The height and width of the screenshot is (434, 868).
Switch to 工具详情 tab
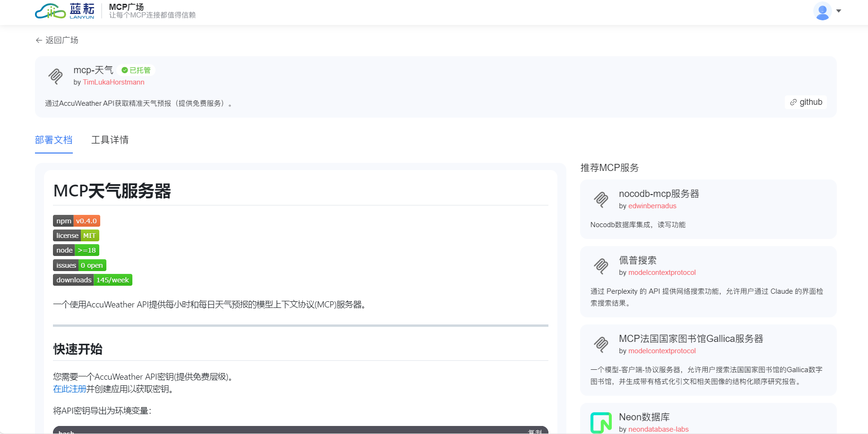pos(110,140)
